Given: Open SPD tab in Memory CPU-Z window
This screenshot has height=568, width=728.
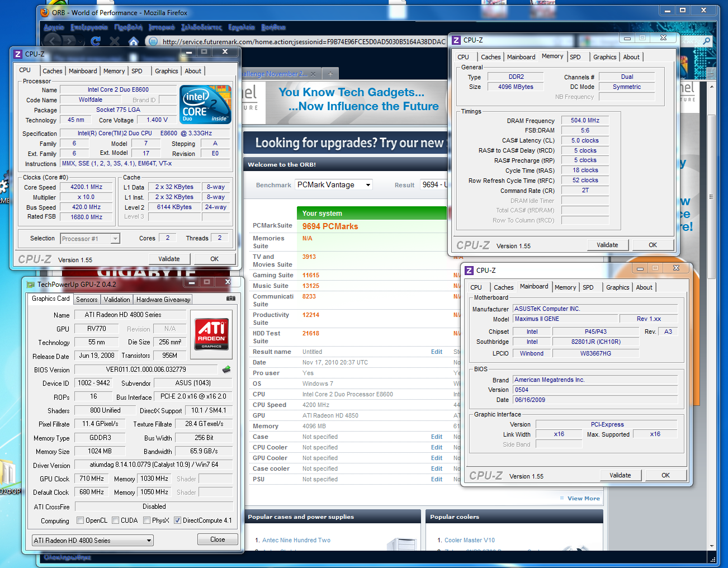Looking at the screenshot, I should 575,57.
